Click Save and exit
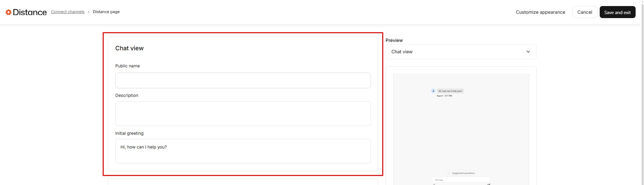 tap(617, 12)
